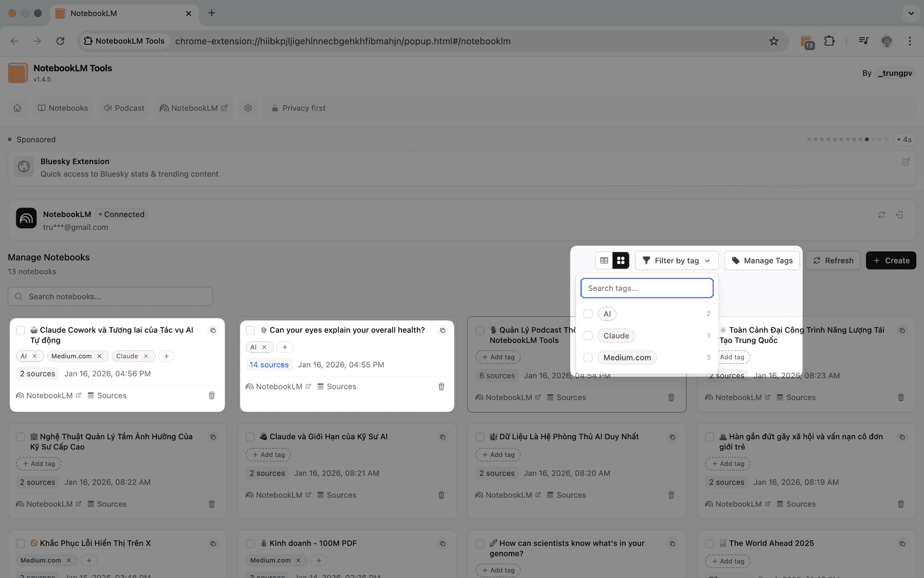Delete the 'Can your eyes explain your overall health?' notebook
Screen dimensions: 924x578
click(441, 386)
